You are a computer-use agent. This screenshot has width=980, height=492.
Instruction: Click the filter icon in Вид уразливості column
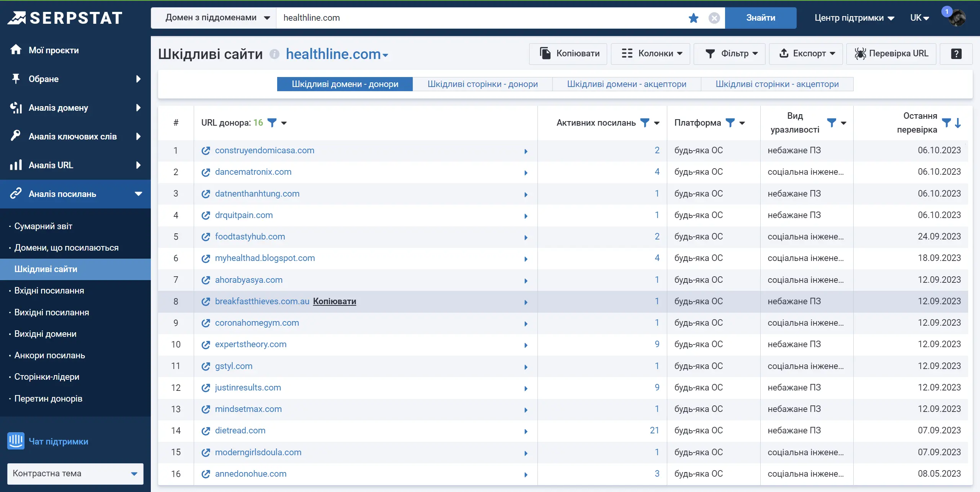(x=831, y=123)
